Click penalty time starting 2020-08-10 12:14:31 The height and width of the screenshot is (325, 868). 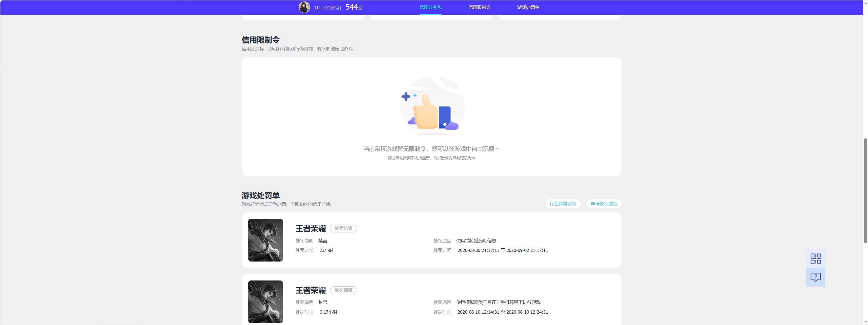point(502,312)
